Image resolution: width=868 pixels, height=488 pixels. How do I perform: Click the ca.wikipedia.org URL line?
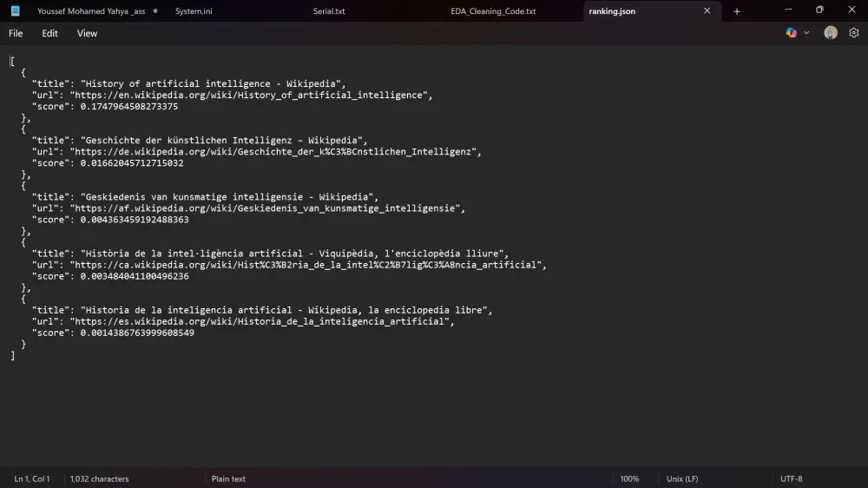coord(289,265)
